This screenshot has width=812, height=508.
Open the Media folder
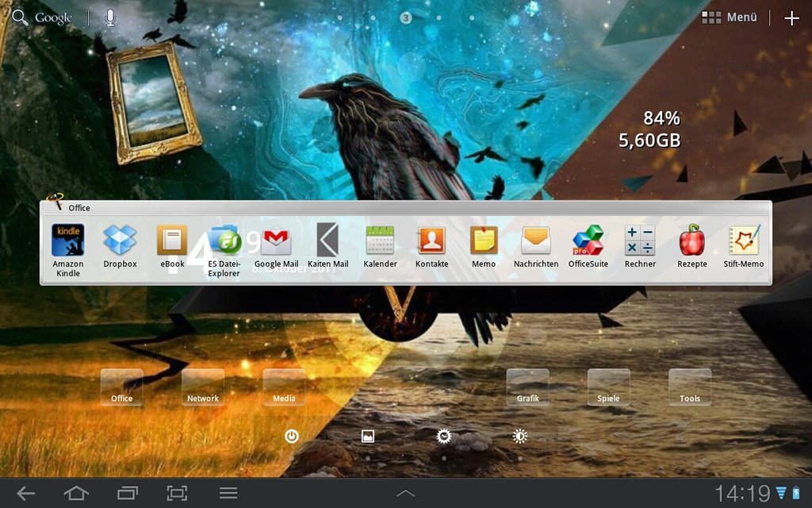pyautogui.click(x=284, y=387)
